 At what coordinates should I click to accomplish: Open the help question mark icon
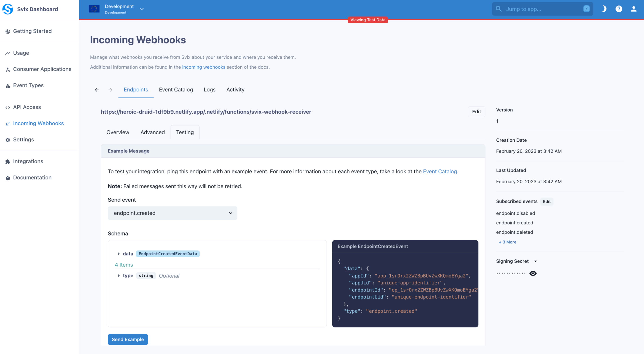(619, 9)
